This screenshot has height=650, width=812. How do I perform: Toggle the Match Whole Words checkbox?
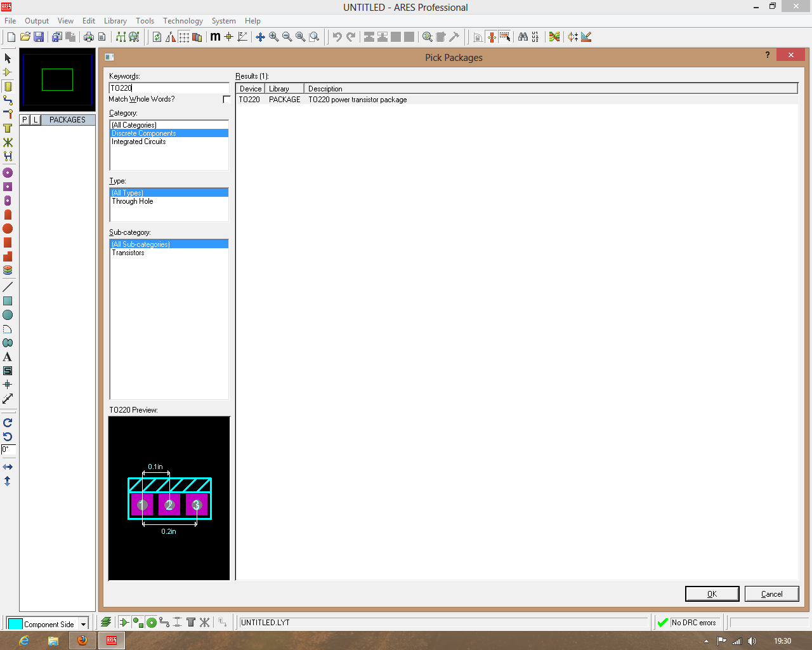click(x=226, y=99)
